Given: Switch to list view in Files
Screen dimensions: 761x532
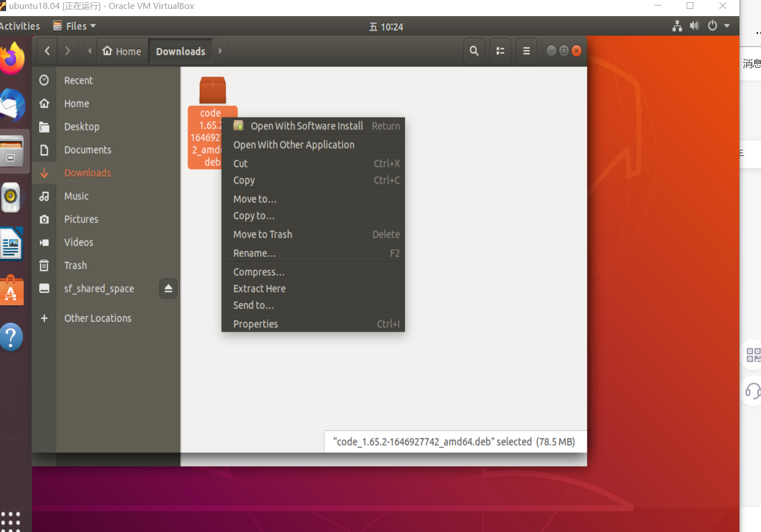Looking at the screenshot, I should click(500, 50).
